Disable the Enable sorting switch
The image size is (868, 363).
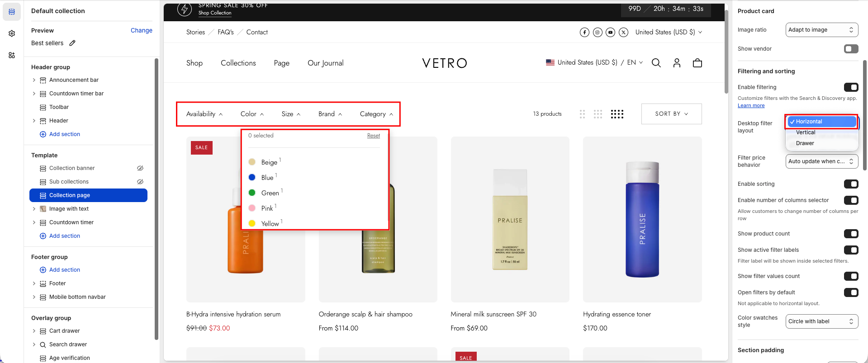point(850,184)
